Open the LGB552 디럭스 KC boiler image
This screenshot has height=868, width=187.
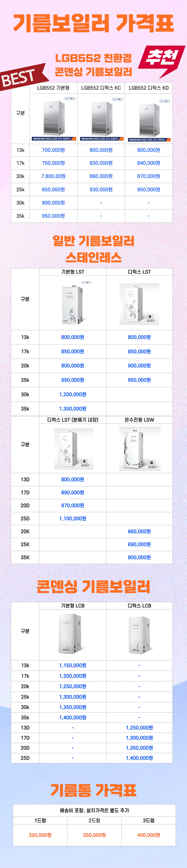(x=101, y=119)
